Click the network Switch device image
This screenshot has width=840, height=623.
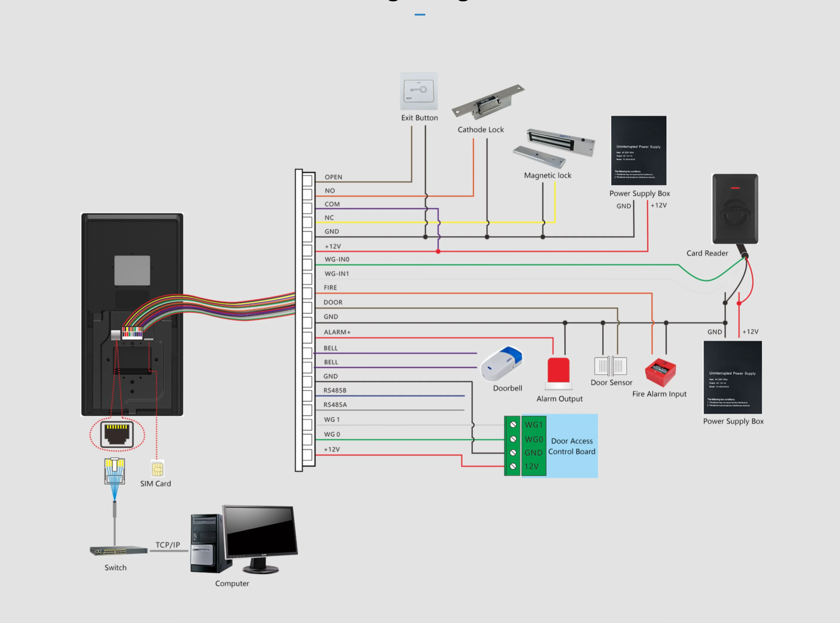[118, 551]
